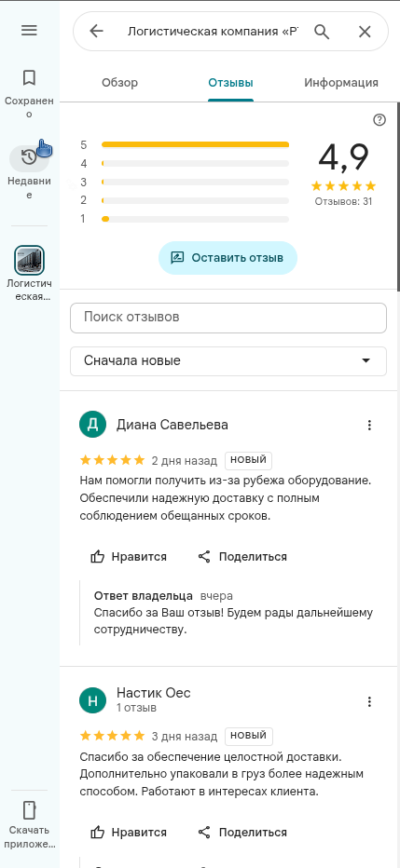This screenshot has width=400, height=868.
Task: Click the overall five-star rating row under 4,9
Action: coord(343,186)
